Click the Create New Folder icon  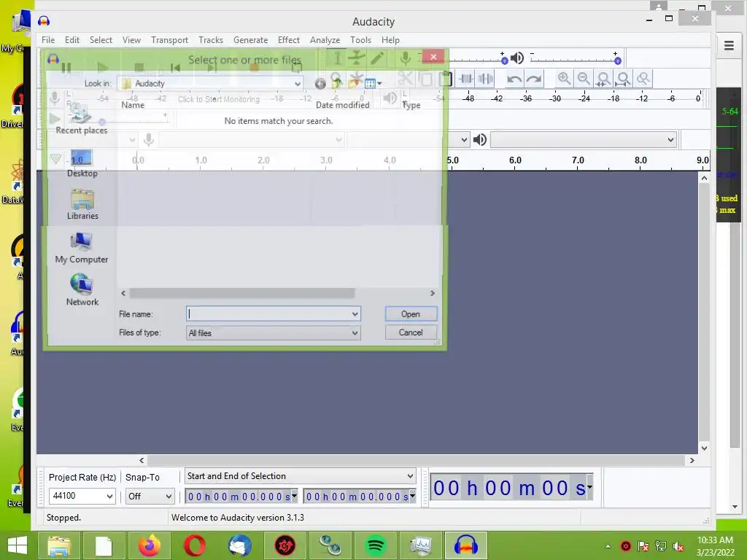(354, 83)
